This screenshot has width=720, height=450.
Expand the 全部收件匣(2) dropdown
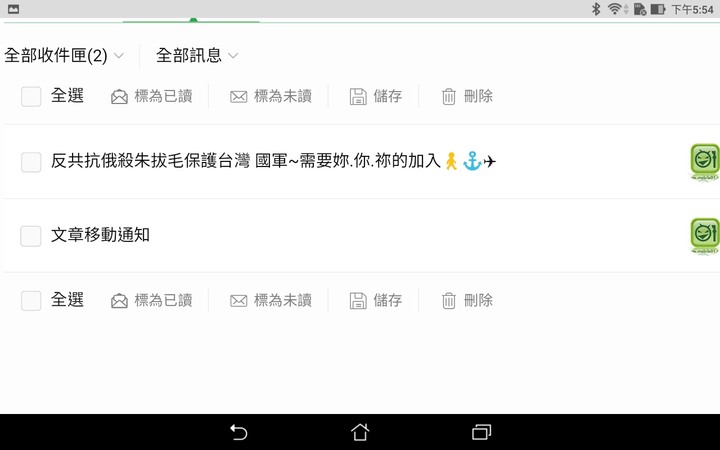click(64, 56)
